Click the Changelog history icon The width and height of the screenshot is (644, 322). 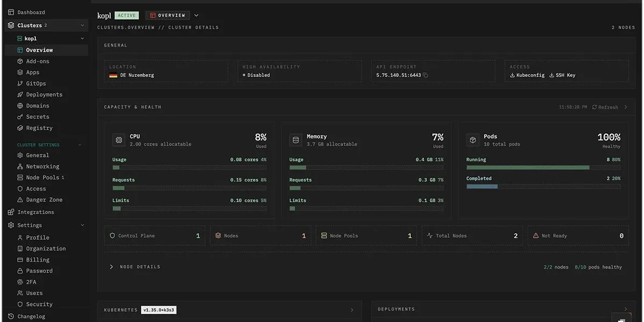11,317
